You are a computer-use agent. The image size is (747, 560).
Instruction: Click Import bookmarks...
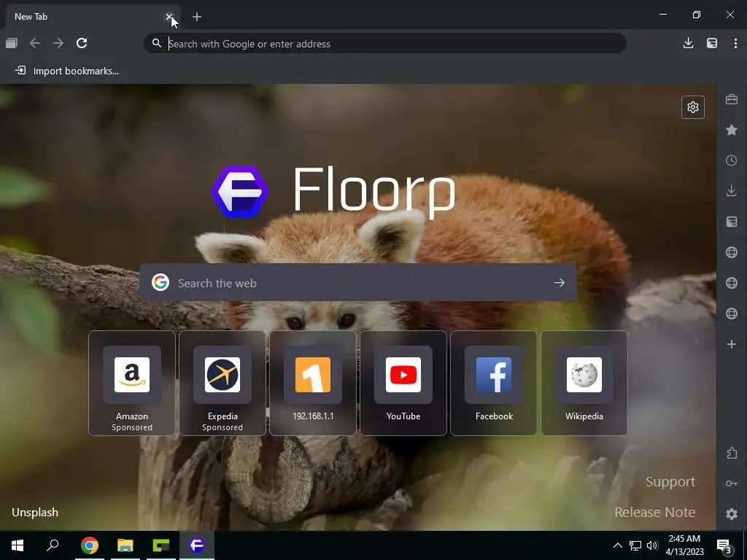pyautogui.click(x=67, y=71)
